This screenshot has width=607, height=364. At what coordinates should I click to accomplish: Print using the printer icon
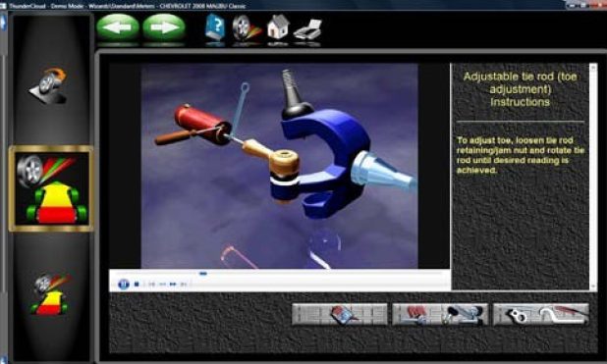(x=307, y=29)
